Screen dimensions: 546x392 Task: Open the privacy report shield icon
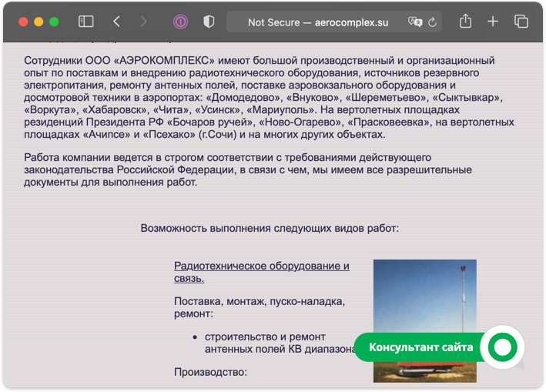(209, 22)
